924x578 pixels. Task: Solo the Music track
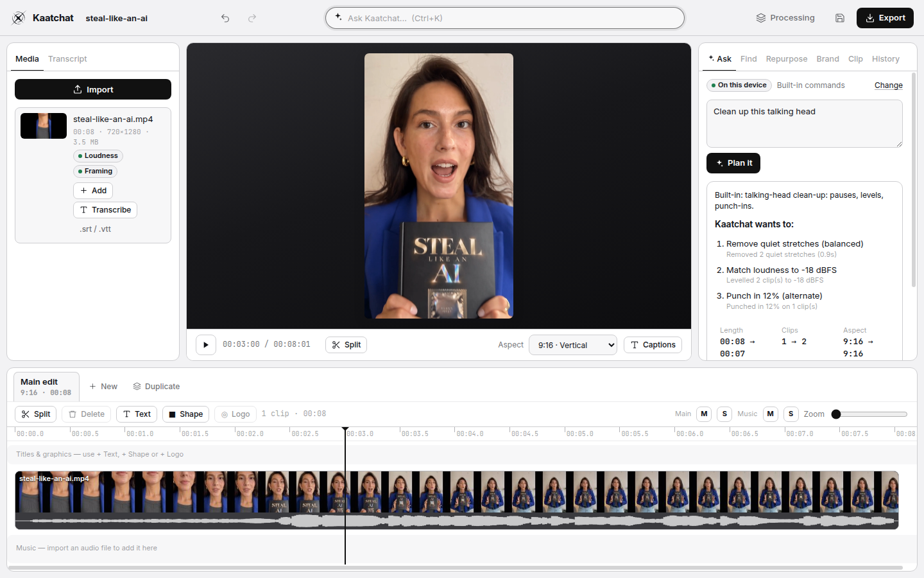click(791, 414)
